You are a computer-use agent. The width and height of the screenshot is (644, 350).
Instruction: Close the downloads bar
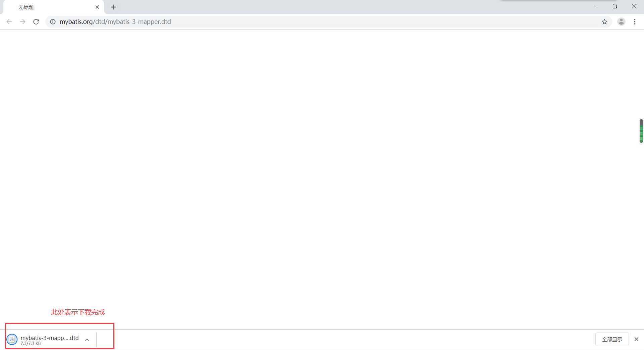coord(636,339)
